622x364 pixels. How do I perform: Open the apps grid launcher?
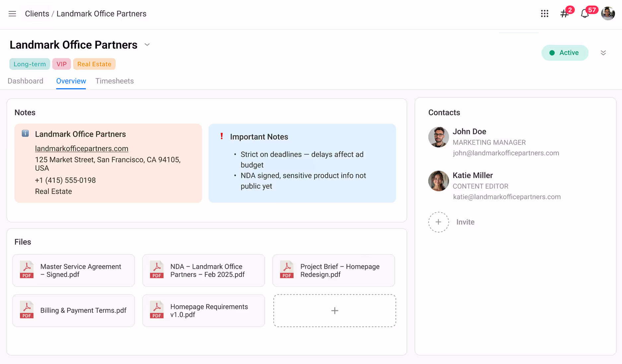pyautogui.click(x=544, y=14)
